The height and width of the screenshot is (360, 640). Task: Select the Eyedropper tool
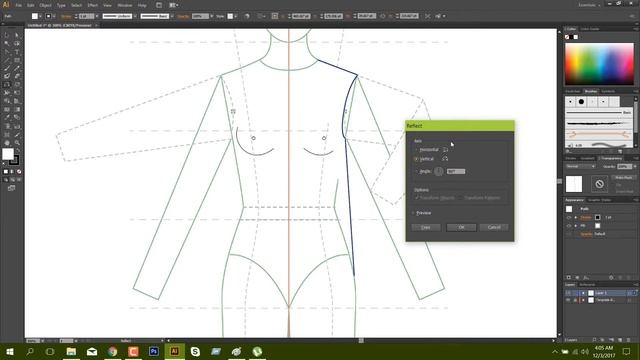click(7, 118)
